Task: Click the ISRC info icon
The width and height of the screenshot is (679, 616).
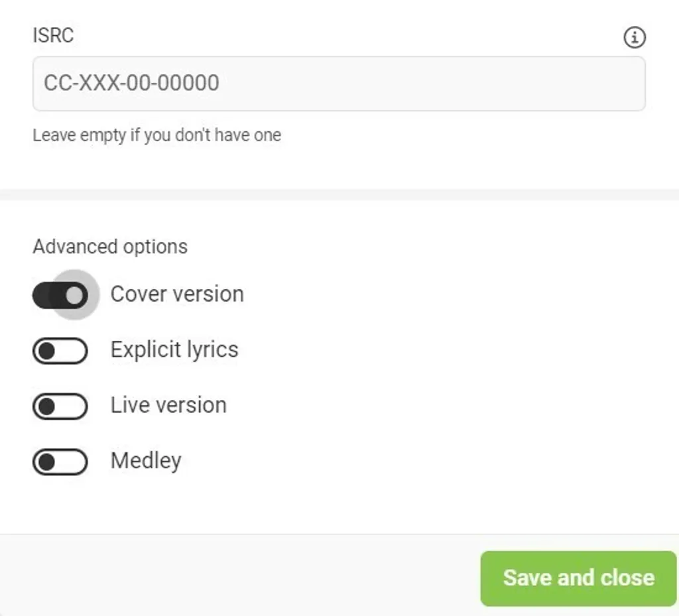Action: pos(635,38)
